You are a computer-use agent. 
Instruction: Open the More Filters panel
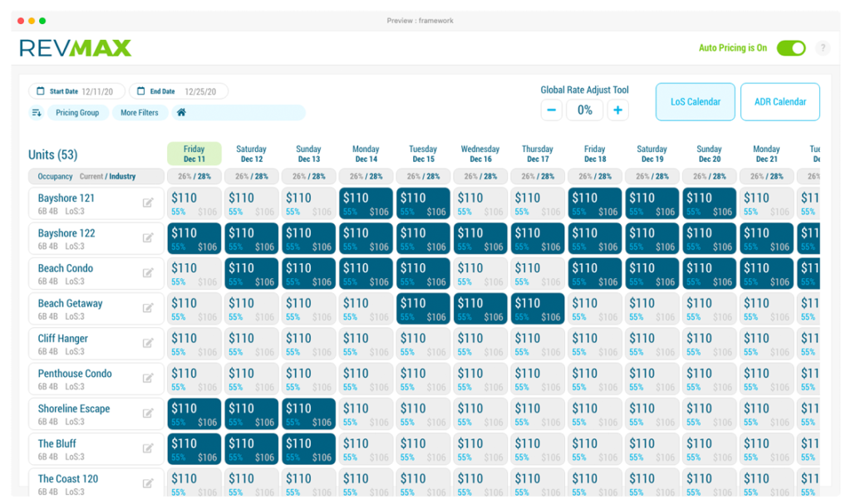tap(139, 112)
